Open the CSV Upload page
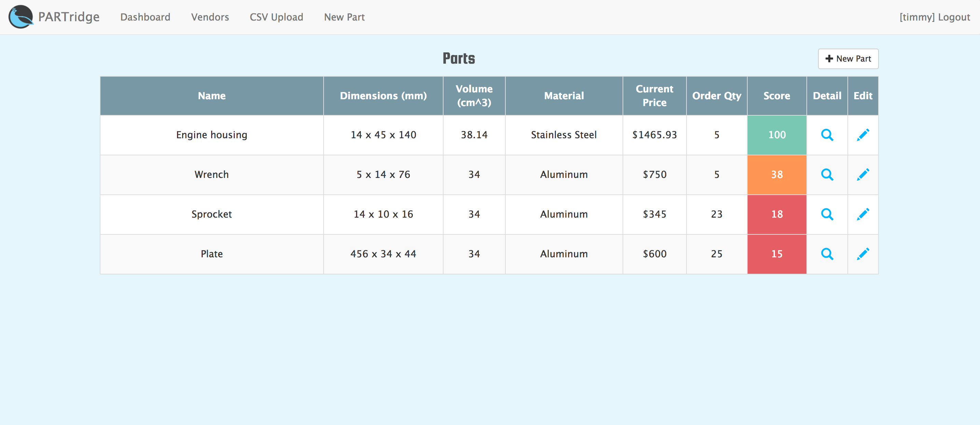 click(276, 17)
